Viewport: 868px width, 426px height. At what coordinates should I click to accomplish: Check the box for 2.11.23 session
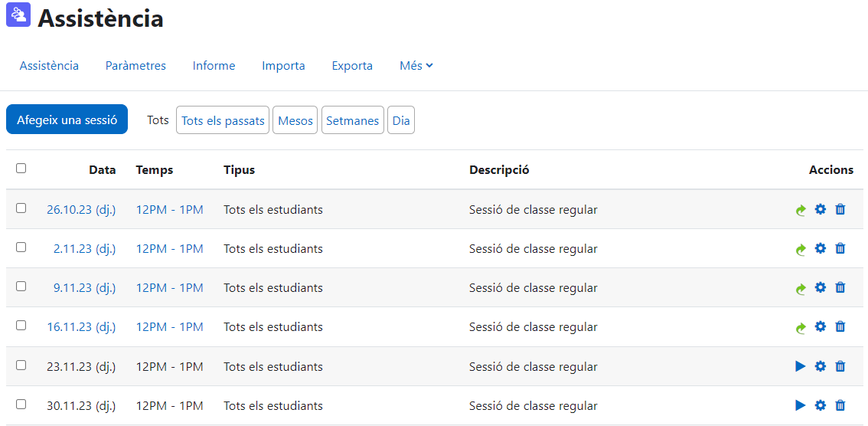pos(21,247)
